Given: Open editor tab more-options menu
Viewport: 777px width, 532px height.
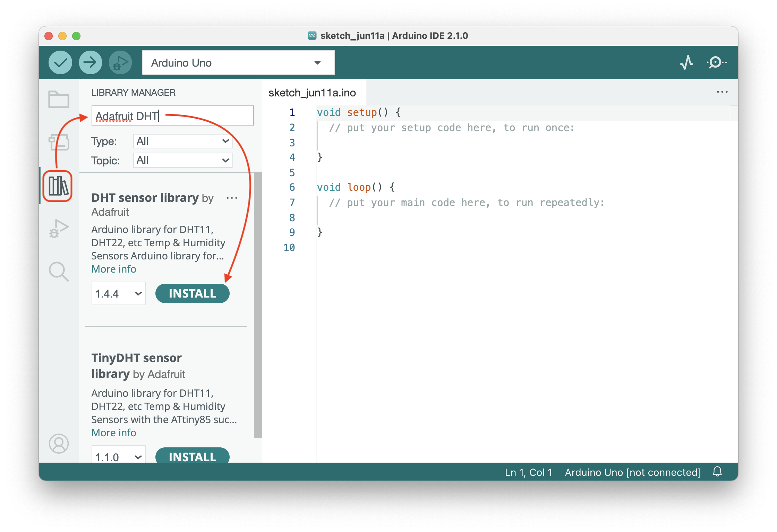Looking at the screenshot, I should click(x=722, y=92).
